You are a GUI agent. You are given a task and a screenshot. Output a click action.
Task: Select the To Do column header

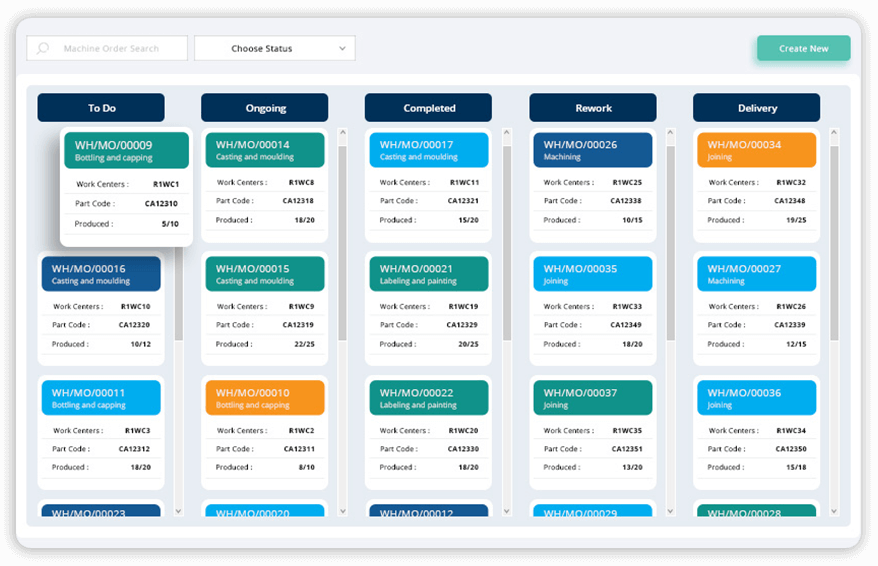(101, 108)
